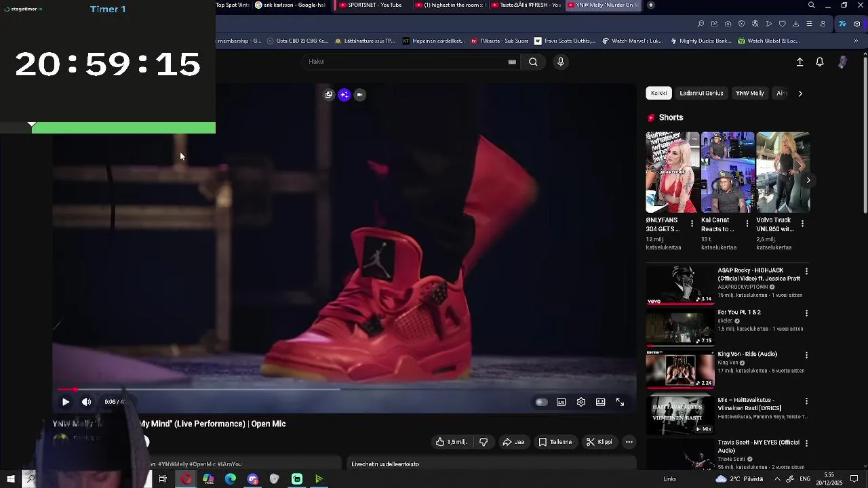Open browser tab search magnifier
Image resolution: width=868 pixels, height=488 pixels.
[811, 5]
